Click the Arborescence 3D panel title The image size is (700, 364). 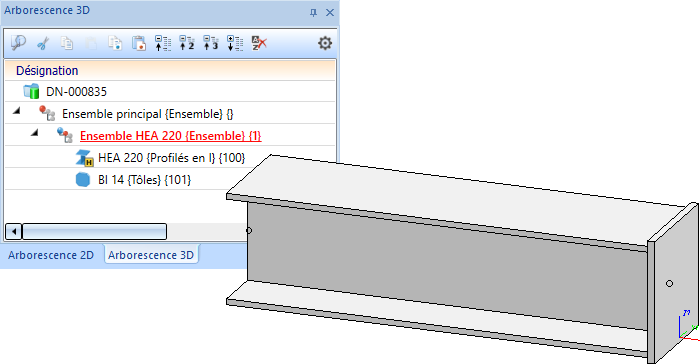(47, 10)
